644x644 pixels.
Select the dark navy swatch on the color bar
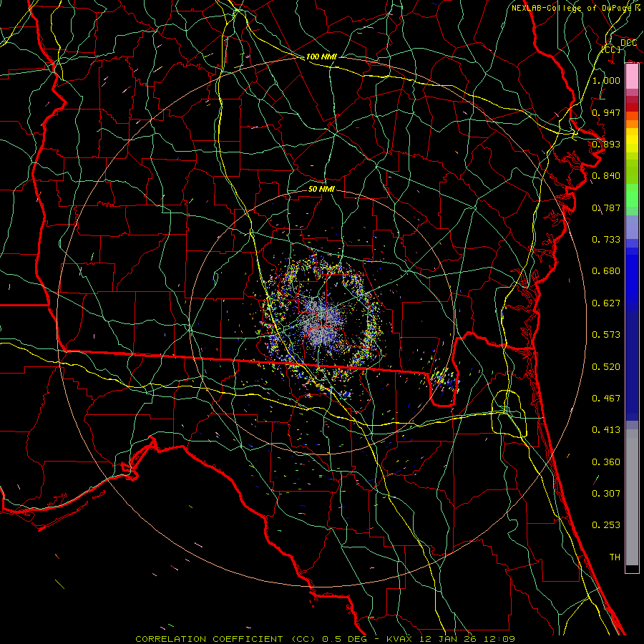pos(632,366)
